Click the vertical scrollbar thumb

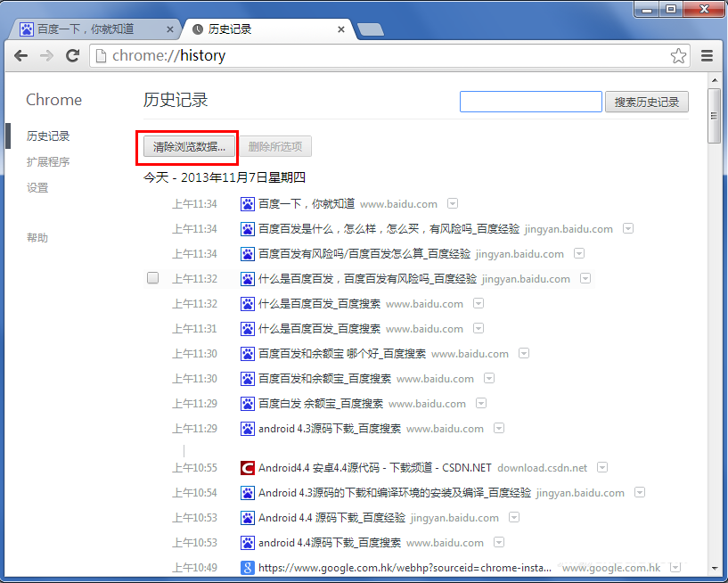(x=714, y=116)
